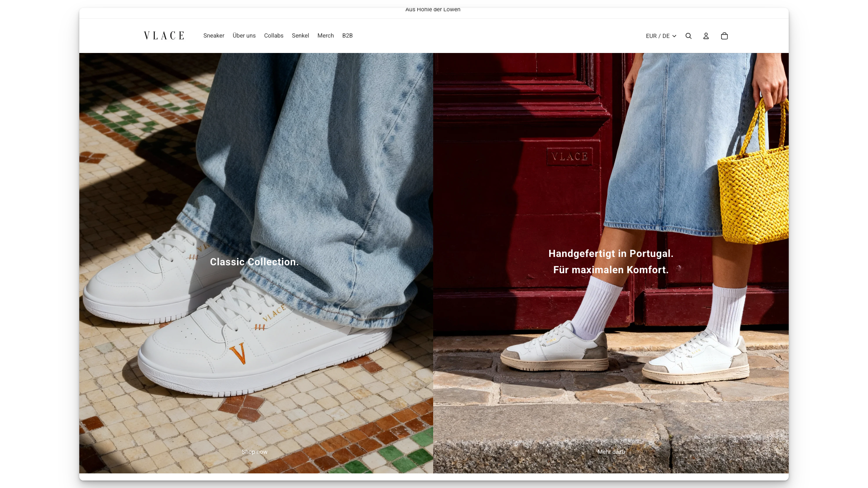The height and width of the screenshot is (488, 868).
Task: Expand the EUR / DE currency selector
Action: click(x=661, y=36)
